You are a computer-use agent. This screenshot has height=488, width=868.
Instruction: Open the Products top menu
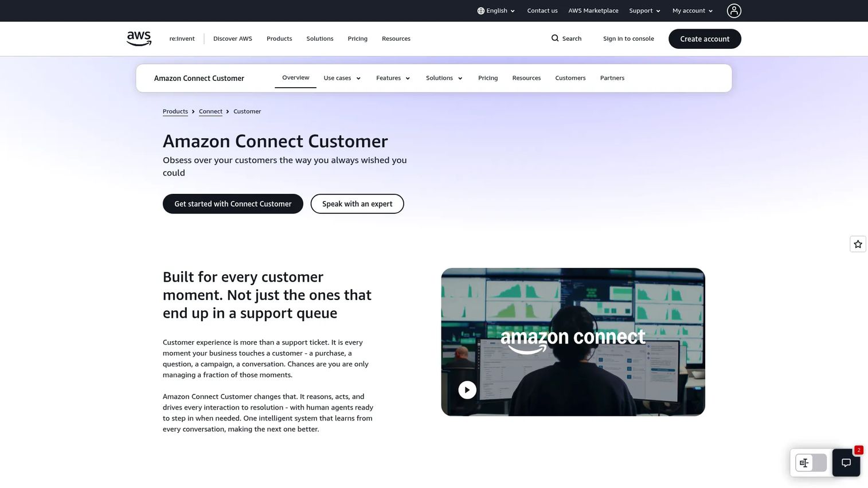(x=279, y=38)
